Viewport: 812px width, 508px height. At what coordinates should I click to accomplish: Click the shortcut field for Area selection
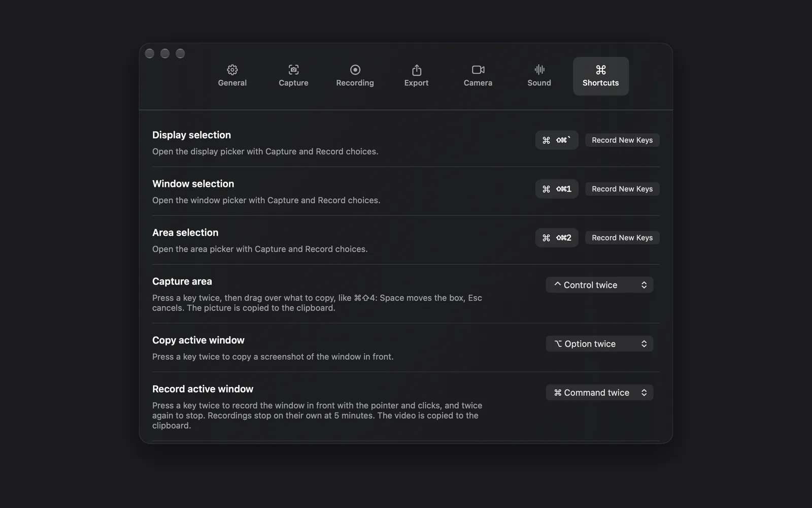[x=557, y=238]
